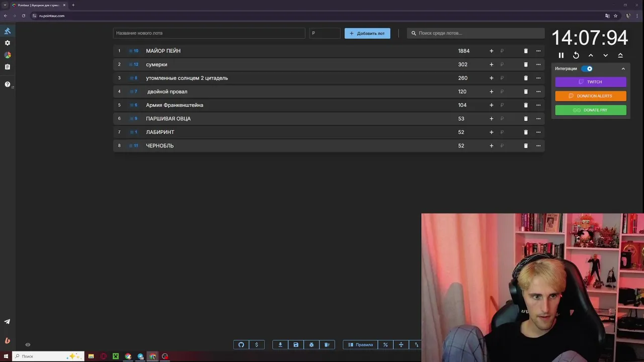644x362 pixels.
Task: Pause the auction timer
Action: [561, 55]
